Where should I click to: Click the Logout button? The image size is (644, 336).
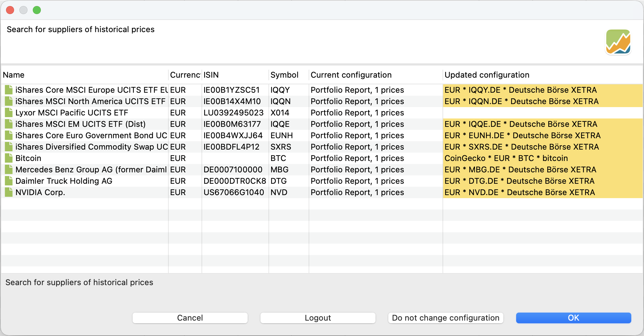point(318,318)
